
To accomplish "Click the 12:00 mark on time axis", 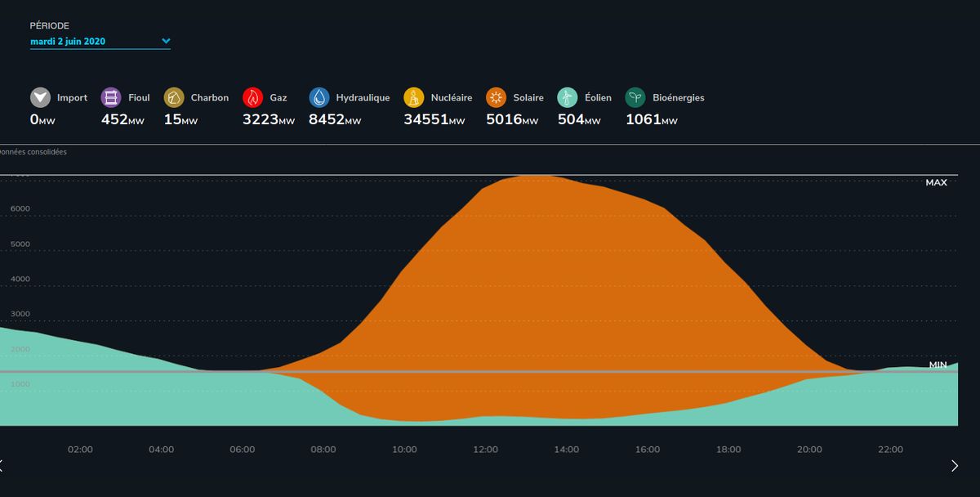I will point(485,450).
